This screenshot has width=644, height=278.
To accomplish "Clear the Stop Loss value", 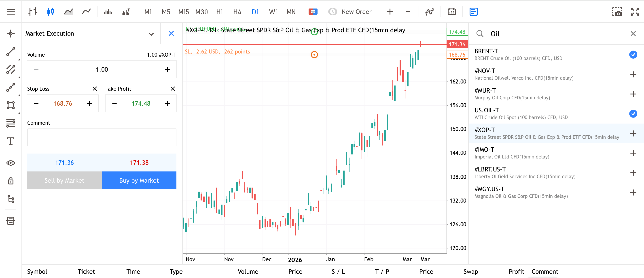I will tap(95, 89).
